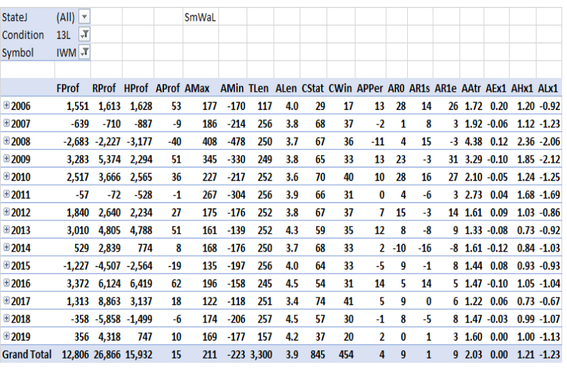This screenshot has width=567, height=392.
Task: Select the AR1e column header
Action: [x=445, y=88]
